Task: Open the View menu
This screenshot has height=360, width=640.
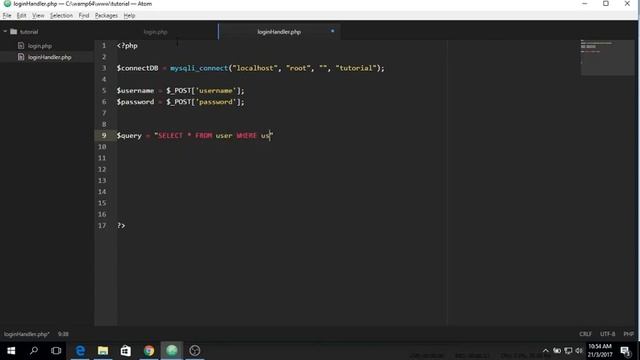Action: [38, 16]
